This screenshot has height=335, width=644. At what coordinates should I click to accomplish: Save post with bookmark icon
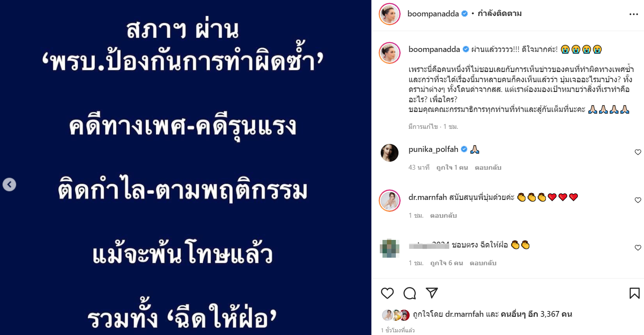635,293
